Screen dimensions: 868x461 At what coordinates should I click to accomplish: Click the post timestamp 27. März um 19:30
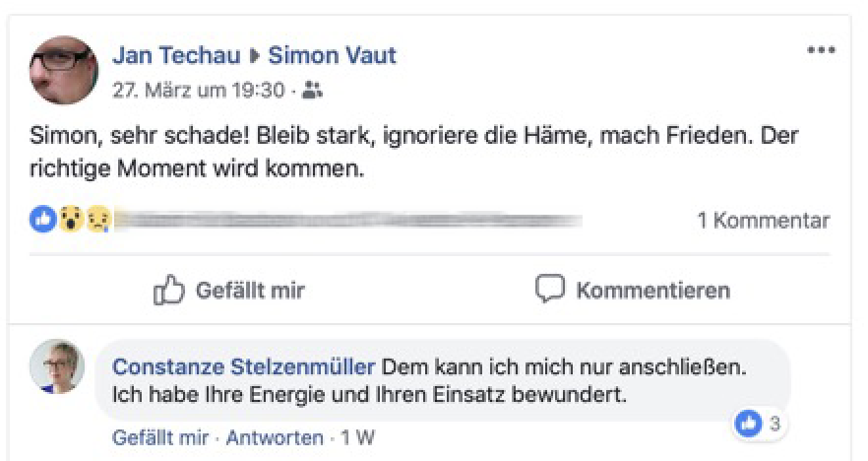click(197, 90)
